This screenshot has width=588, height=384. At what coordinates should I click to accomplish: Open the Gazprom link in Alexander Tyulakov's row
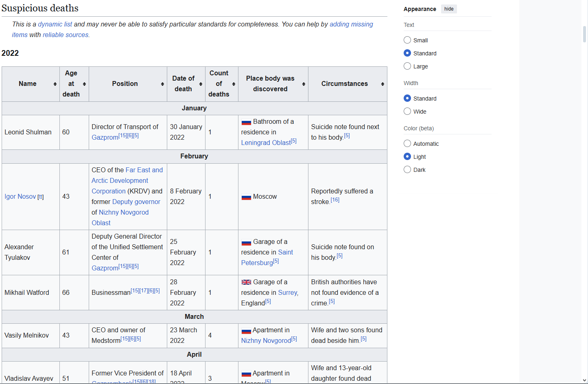pos(105,268)
